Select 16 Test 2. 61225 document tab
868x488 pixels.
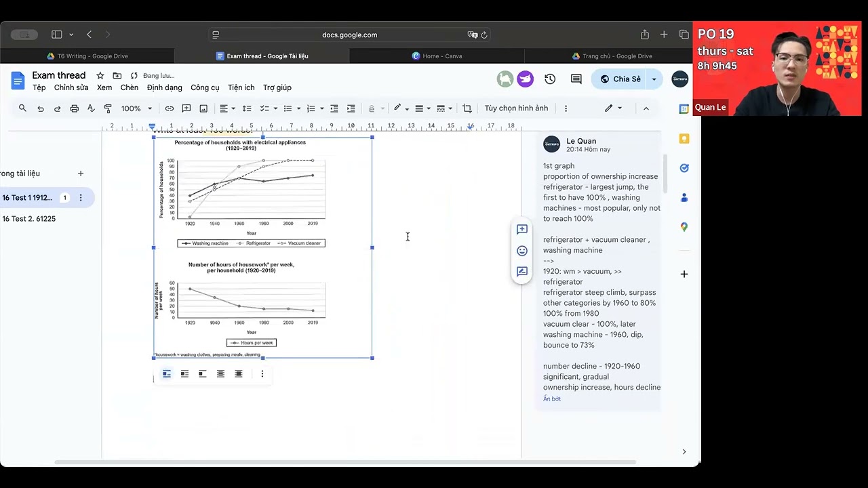[x=29, y=219]
